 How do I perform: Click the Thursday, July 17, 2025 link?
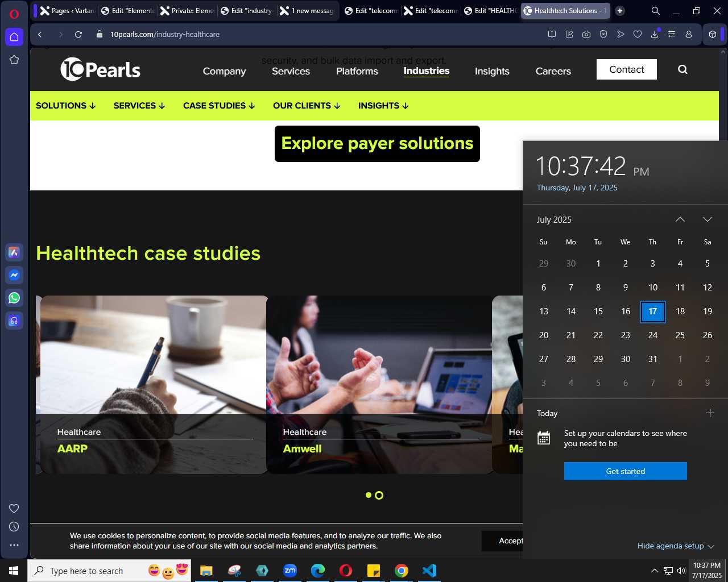pos(577,188)
